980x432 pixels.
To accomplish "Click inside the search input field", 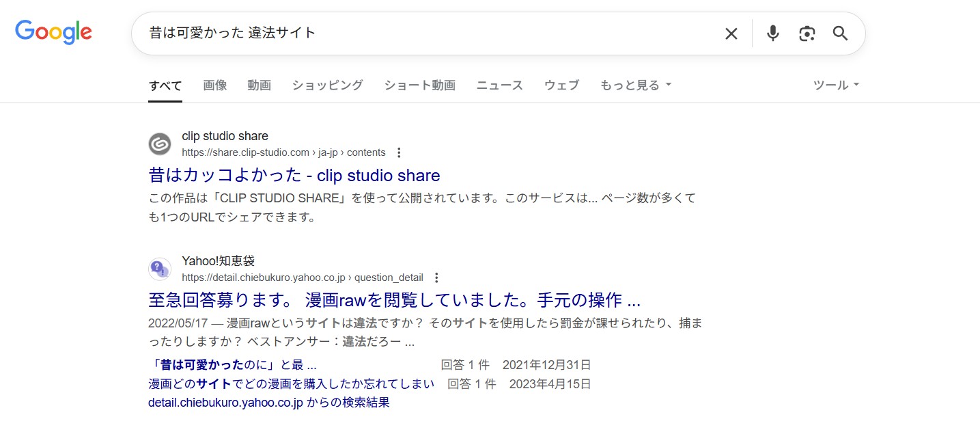I will [410, 33].
